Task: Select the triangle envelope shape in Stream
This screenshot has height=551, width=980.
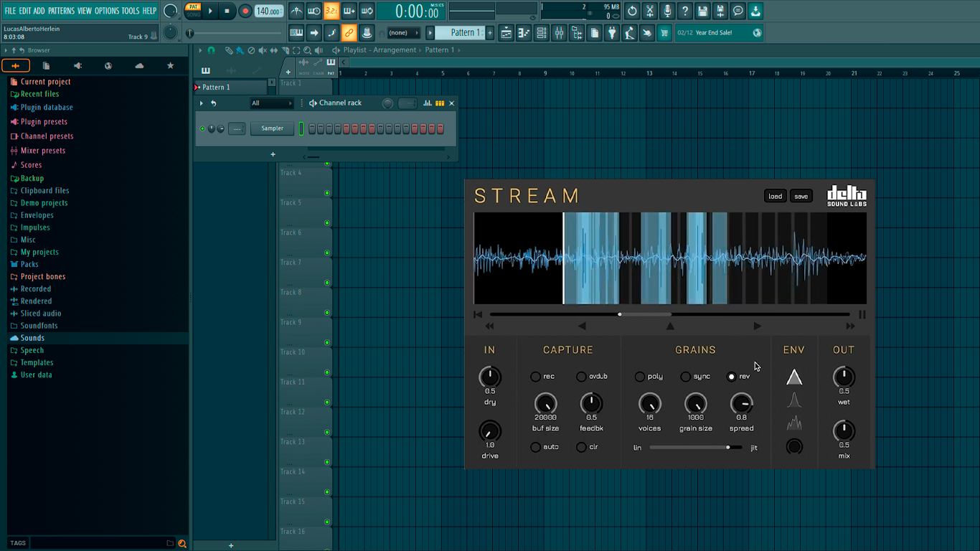Action: click(793, 377)
